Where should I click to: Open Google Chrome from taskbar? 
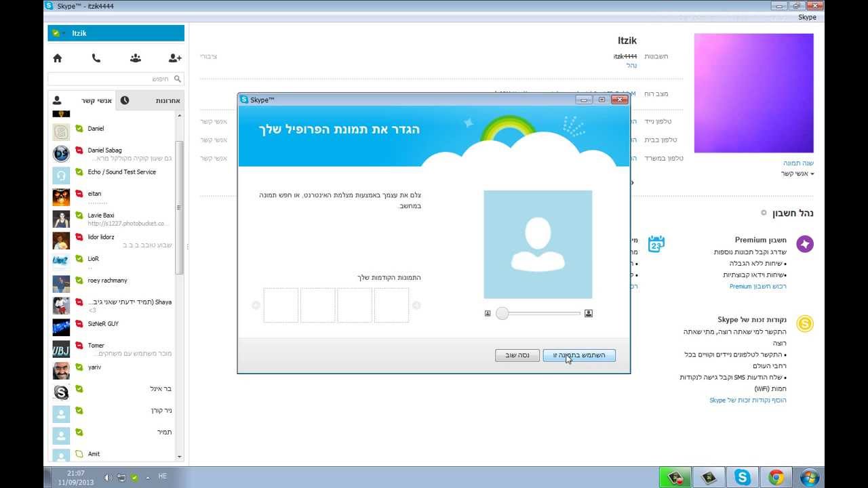(x=776, y=477)
